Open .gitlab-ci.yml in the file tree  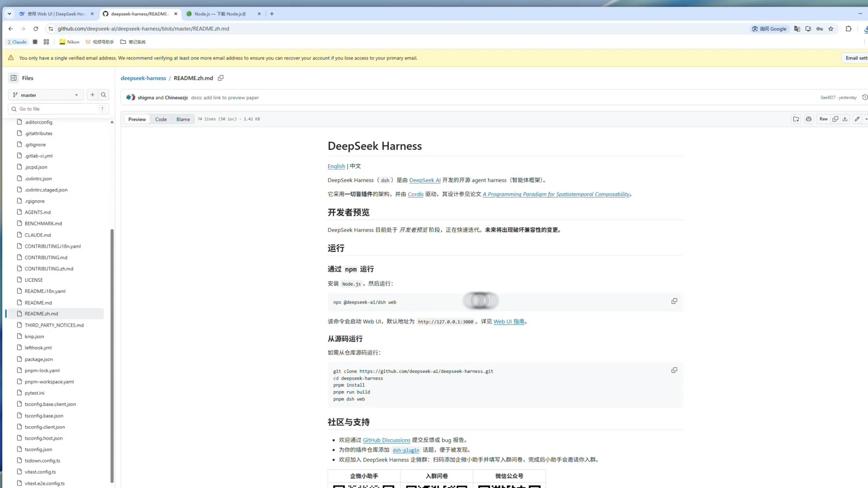[x=39, y=156]
